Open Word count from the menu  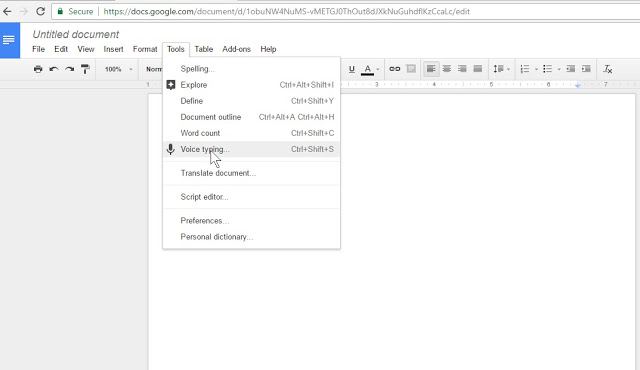point(251,133)
